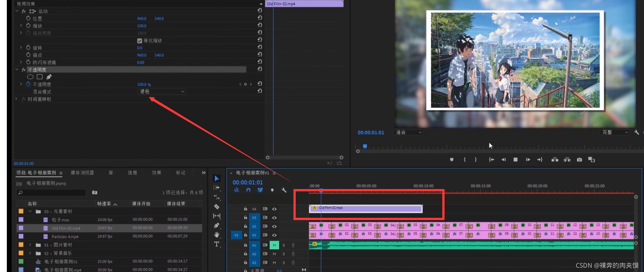Open playback resolution dropdown 完整
This screenshot has width=644, height=272.
pos(615,132)
